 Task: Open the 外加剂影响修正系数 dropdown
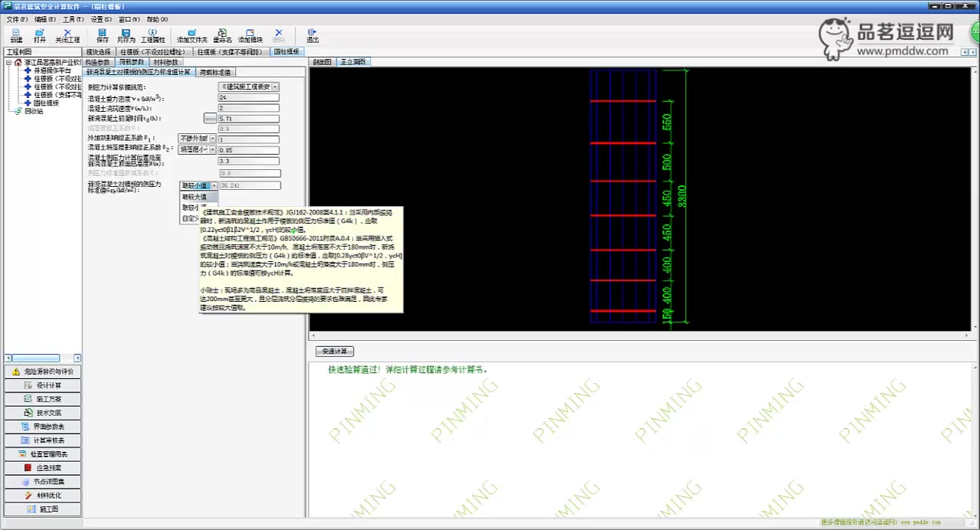(212, 139)
